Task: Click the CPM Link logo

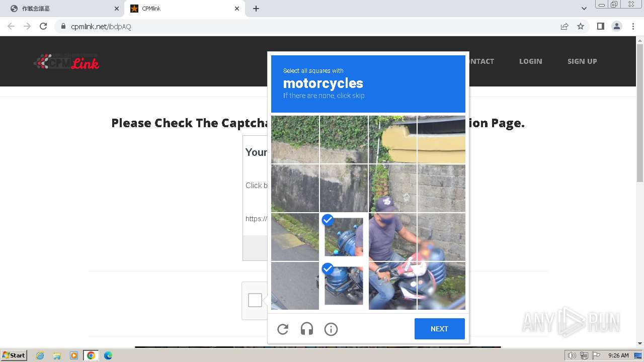Action: pos(66,61)
